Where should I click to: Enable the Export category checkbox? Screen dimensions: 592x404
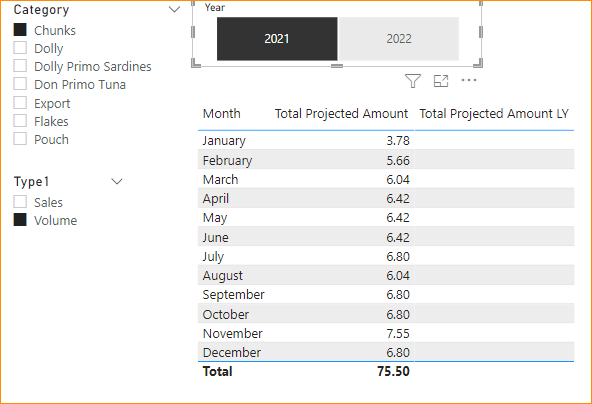pos(20,103)
